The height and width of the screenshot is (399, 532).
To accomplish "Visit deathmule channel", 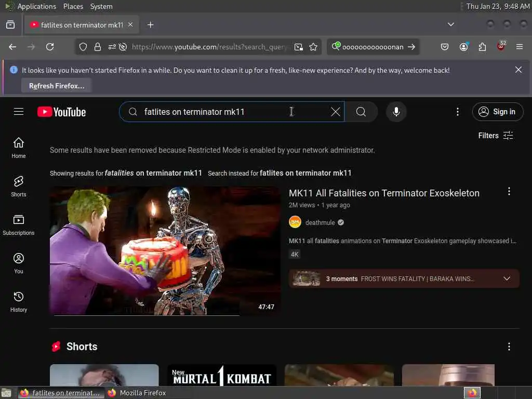I will [320, 222].
